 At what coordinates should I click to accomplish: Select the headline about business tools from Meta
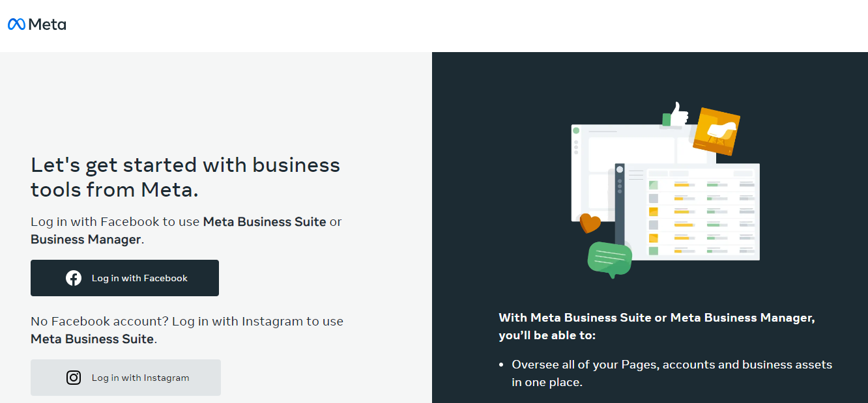tap(185, 176)
